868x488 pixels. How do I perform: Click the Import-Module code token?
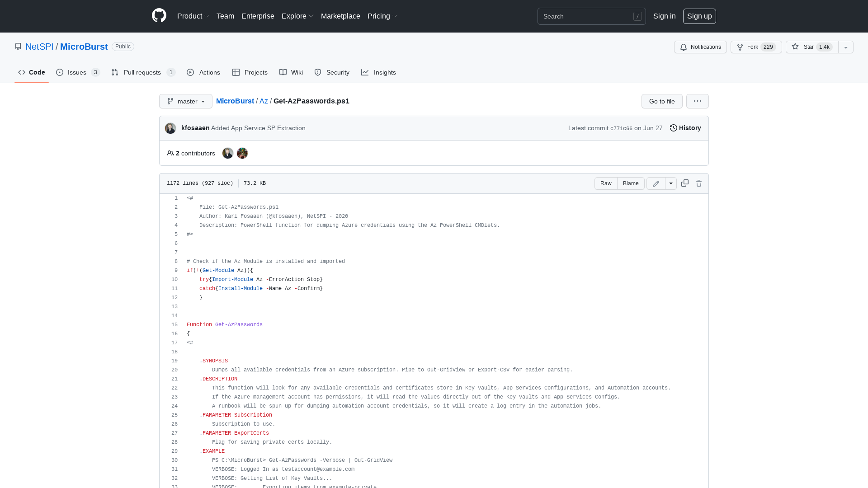pyautogui.click(x=232, y=279)
